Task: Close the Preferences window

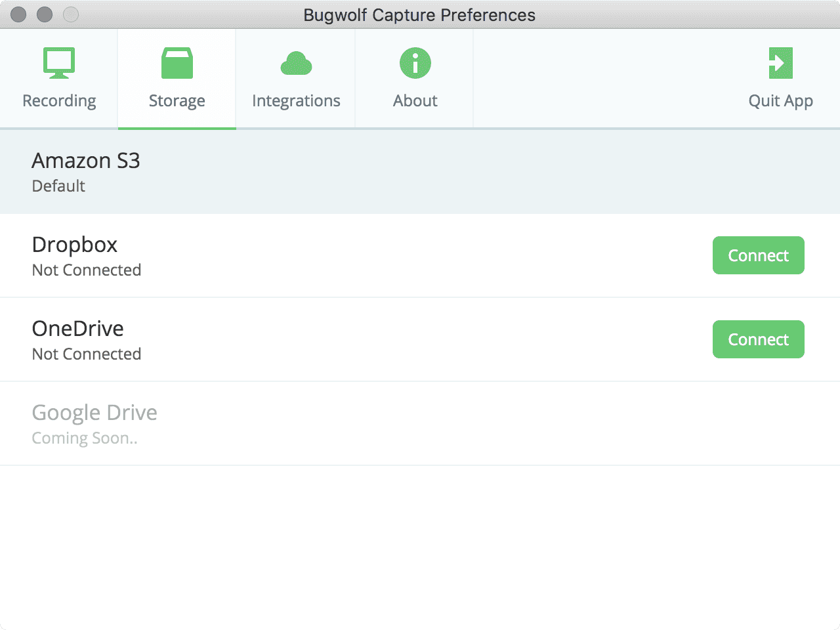Action: [x=18, y=14]
